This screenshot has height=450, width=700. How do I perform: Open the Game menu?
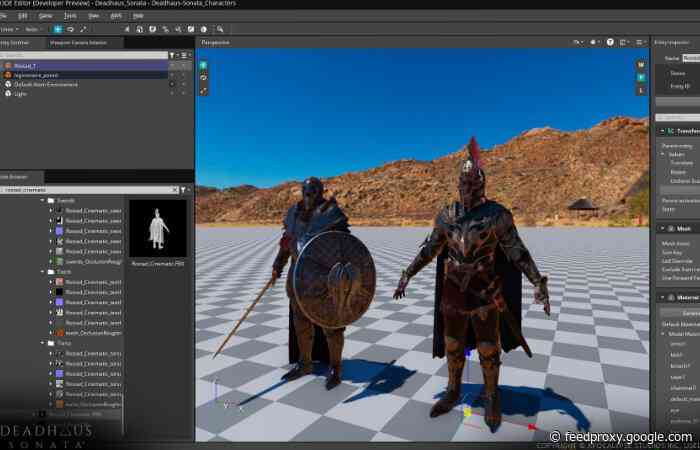click(x=45, y=16)
